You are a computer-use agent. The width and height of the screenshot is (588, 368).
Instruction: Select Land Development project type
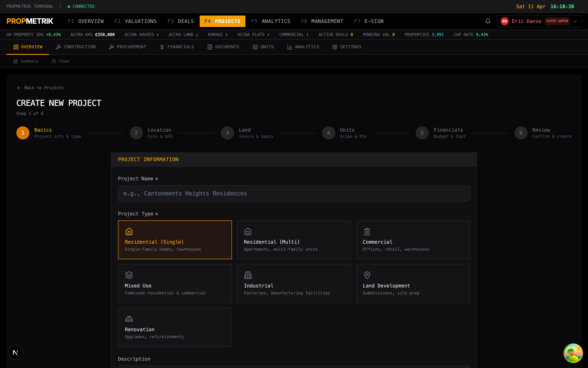(x=413, y=284)
